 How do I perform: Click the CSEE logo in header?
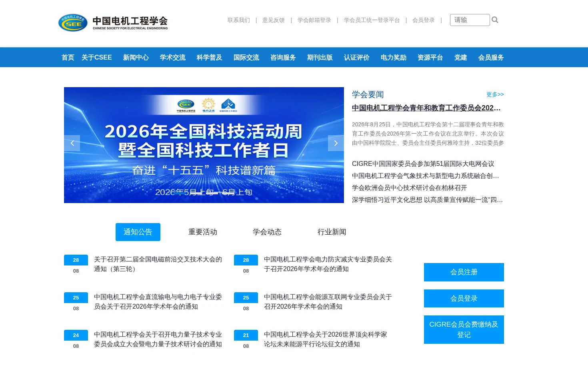[x=113, y=23]
